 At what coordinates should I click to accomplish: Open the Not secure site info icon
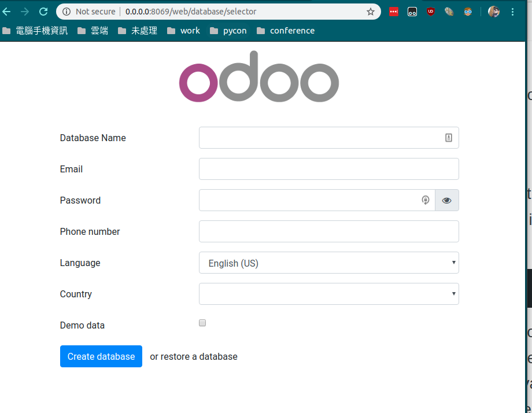(67, 12)
